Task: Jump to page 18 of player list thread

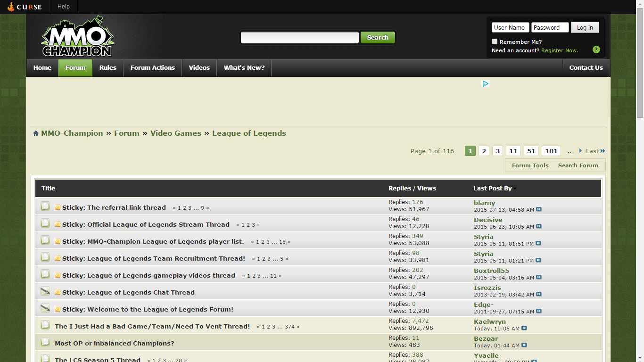Action: pos(282,242)
